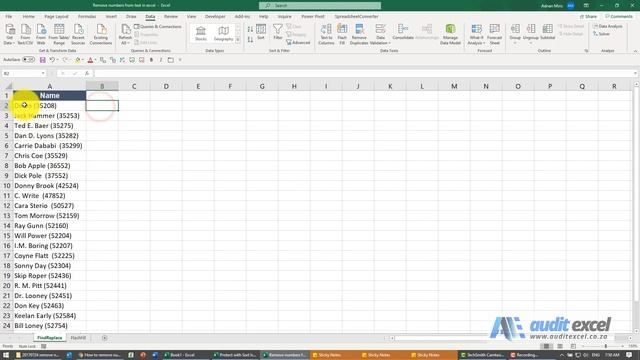Switch to the Developer tab
This screenshot has width=640, height=360.
point(215,16)
